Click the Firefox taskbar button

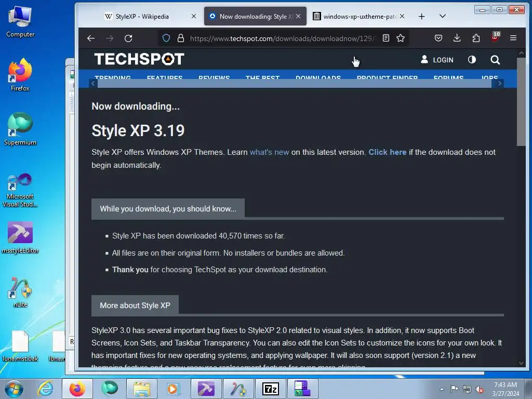(77, 389)
